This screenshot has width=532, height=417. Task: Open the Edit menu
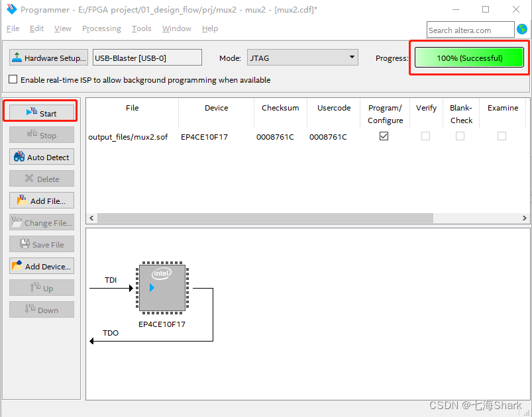click(36, 28)
